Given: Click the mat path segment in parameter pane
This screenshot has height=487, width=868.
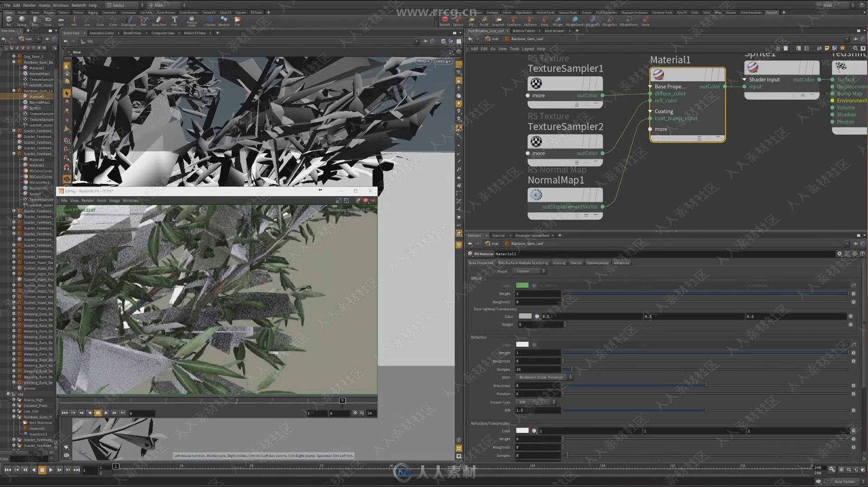Looking at the screenshot, I should coord(492,243).
